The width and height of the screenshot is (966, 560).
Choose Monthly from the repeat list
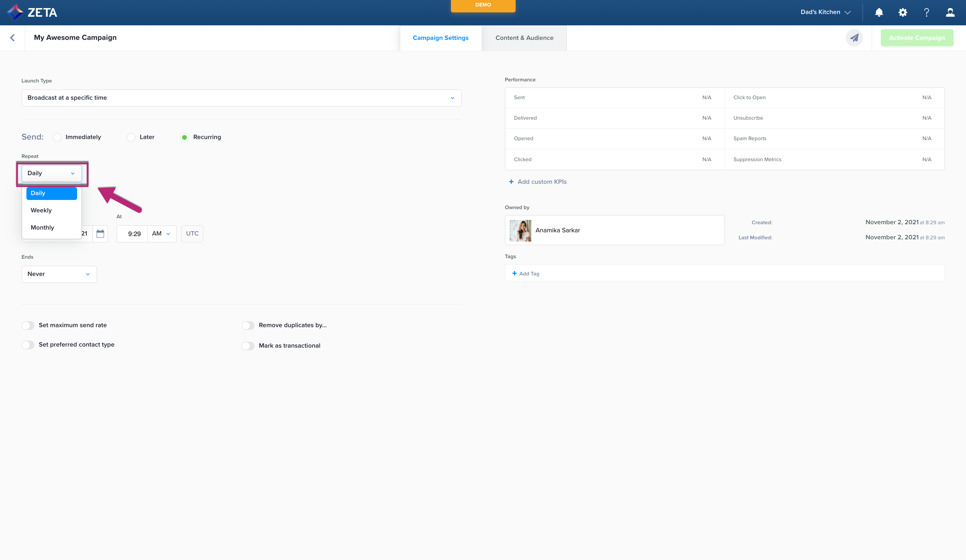(x=52, y=227)
